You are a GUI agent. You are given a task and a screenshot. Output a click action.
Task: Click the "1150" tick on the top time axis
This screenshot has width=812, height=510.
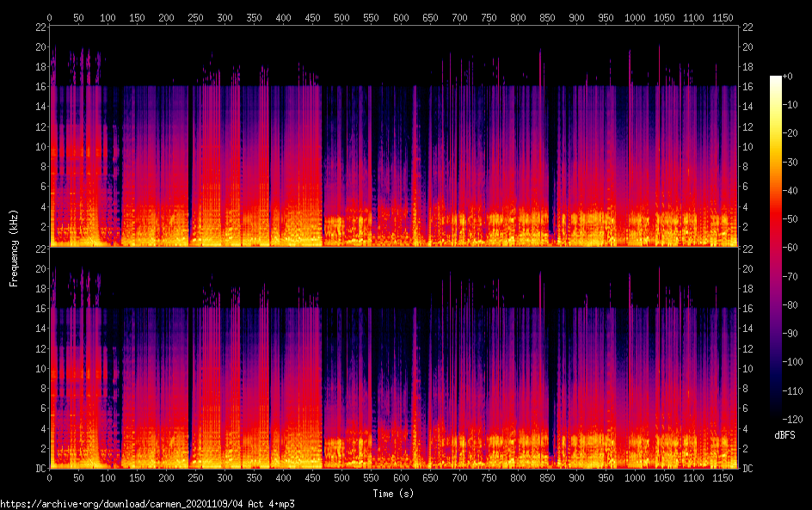click(x=723, y=17)
